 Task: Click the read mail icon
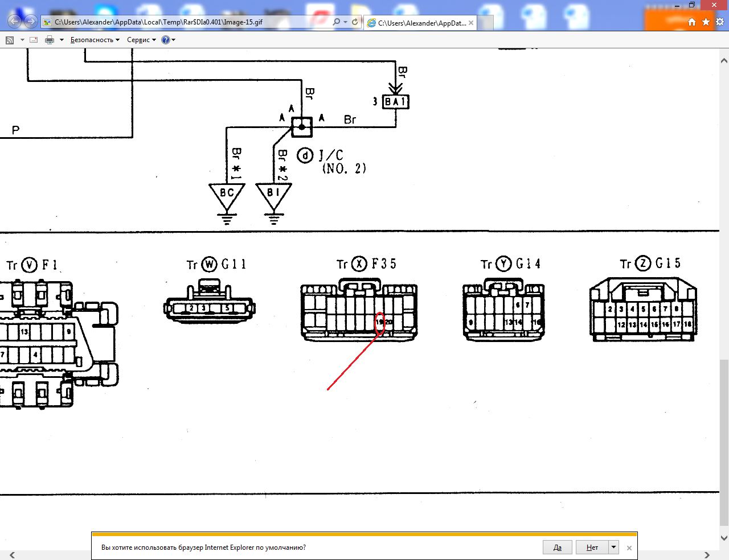tap(34, 40)
